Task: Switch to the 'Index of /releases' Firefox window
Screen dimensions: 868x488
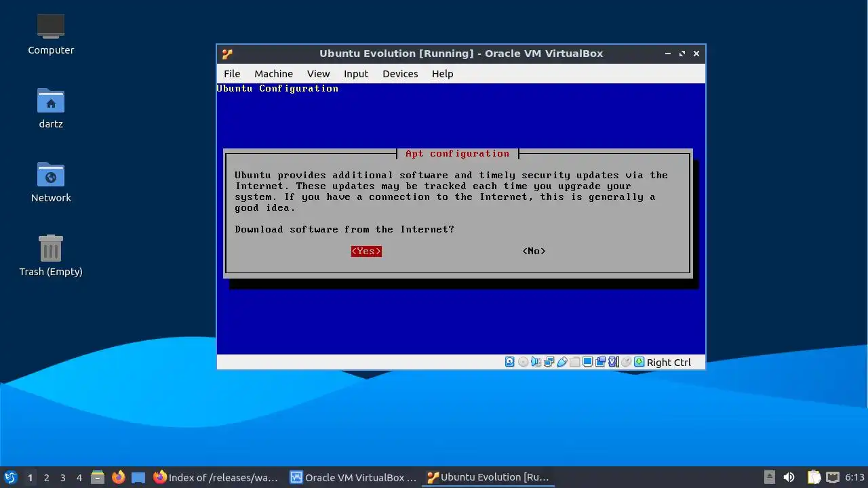Action: tap(216, 477)
